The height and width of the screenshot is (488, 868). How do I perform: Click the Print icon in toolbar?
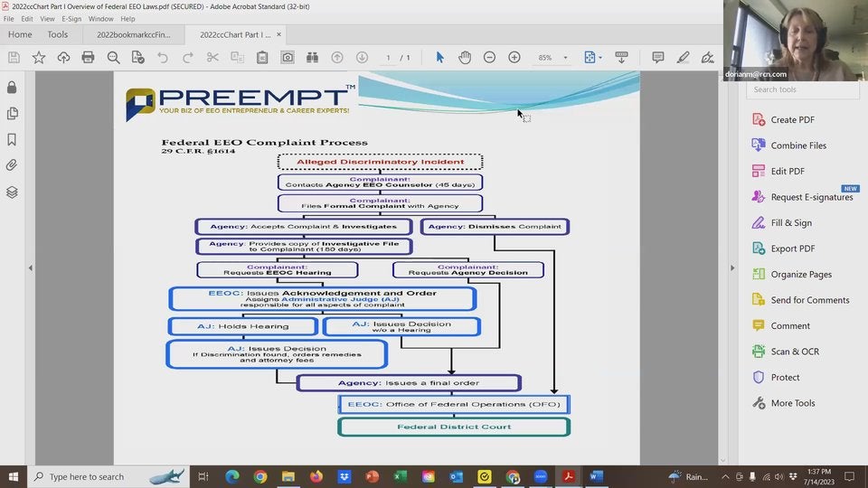pos(88,57)
